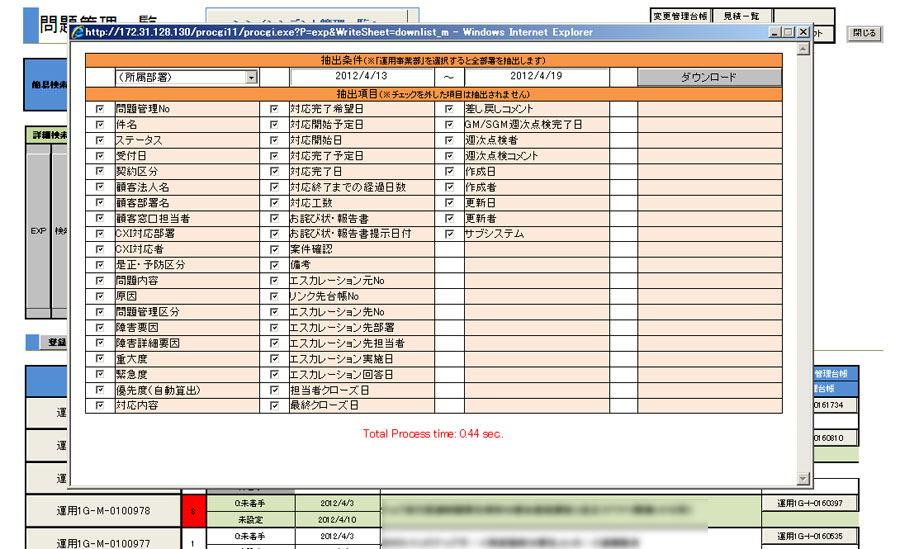Toggle the エスカレーション実施日 checkbox

pyautogui.click(x=274, y=358)
